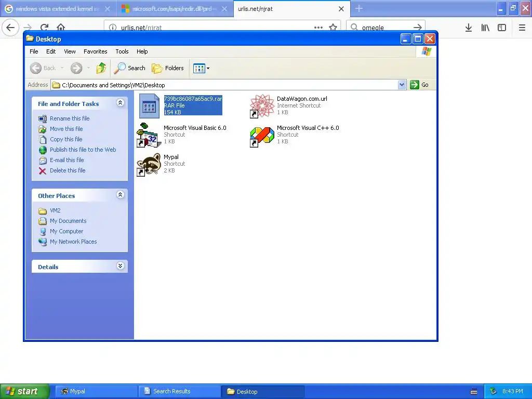Collapse the Other Places panel

pos(120,195)
